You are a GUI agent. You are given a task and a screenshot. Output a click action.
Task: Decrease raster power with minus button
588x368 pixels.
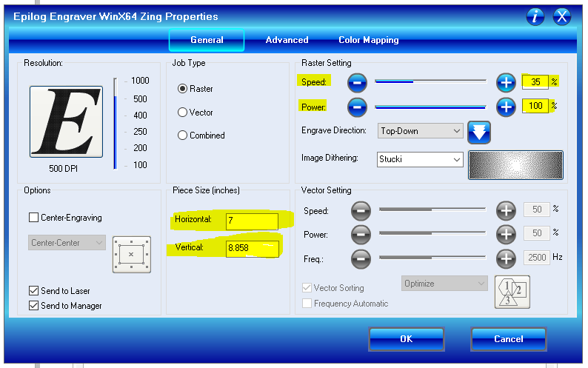tap(357, 107)
